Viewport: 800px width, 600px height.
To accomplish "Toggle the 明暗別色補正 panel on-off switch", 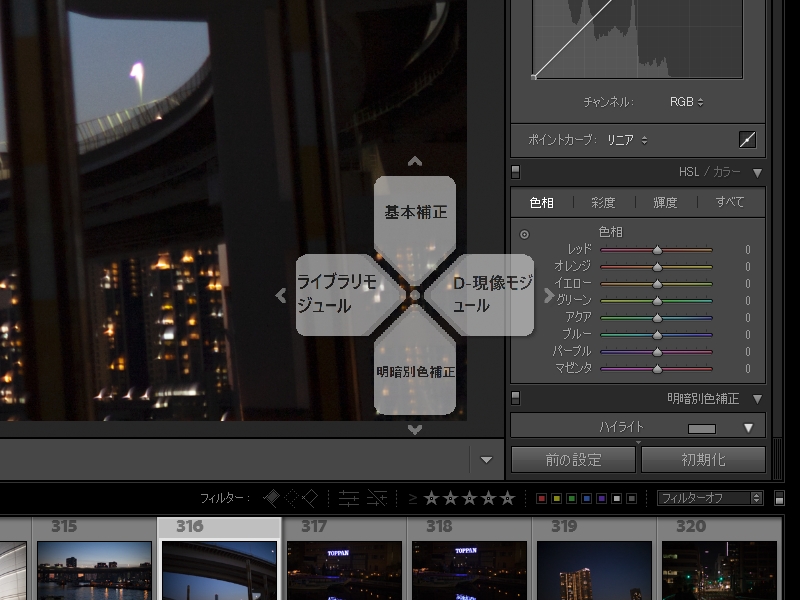I will coord(516,398).
